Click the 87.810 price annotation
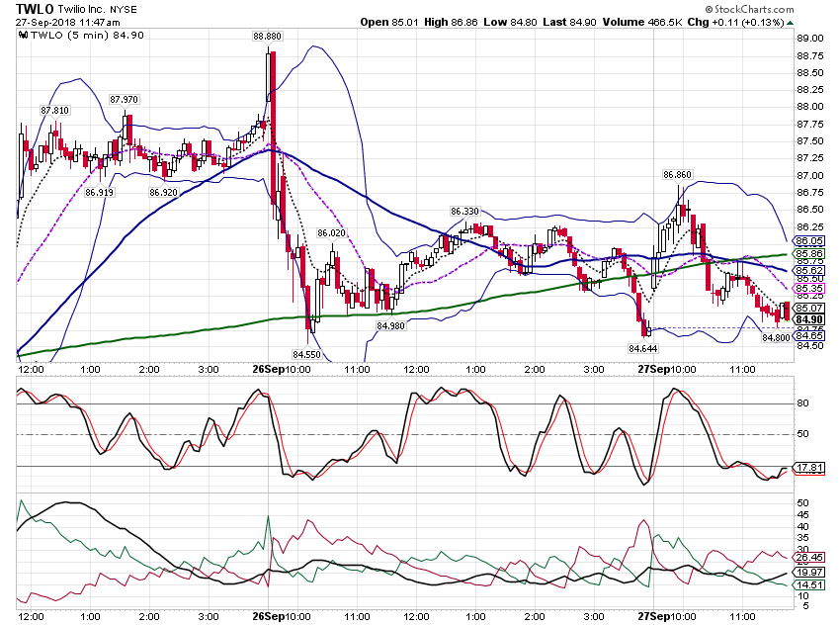 point(54,111)
